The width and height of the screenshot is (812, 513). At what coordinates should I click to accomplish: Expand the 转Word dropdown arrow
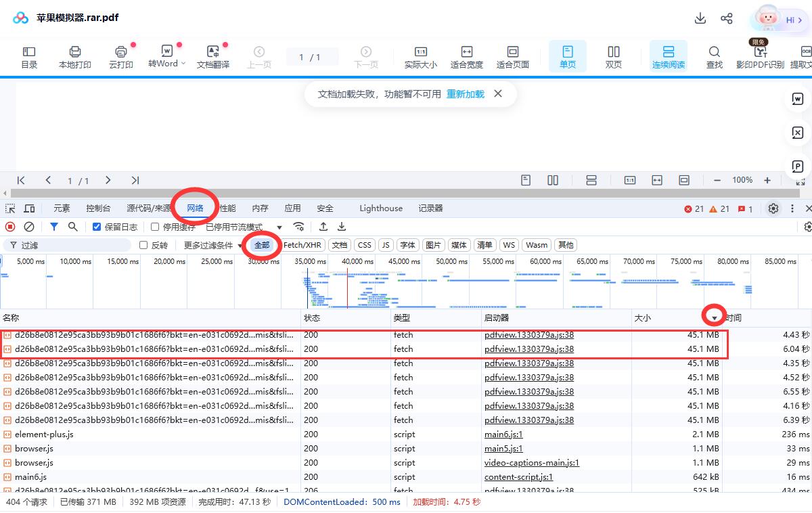pyautogui.click(x=183, y=64)
